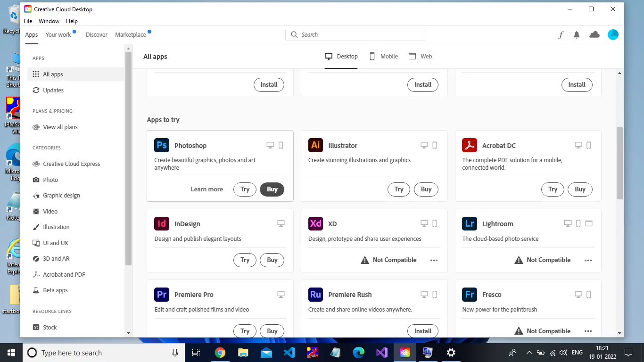Try Photoshop

coord(245,189)
